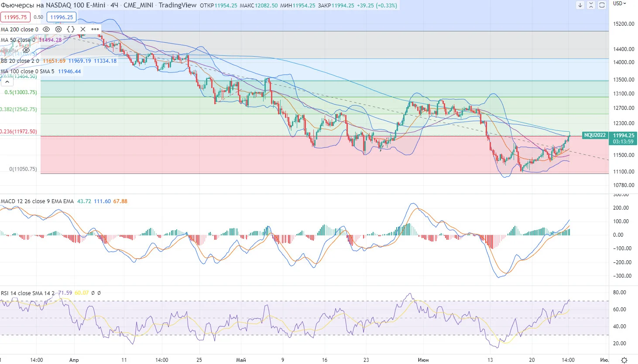Click the MACD signal value 67.88
Viewport: 638px width, 364px height.
120,201
